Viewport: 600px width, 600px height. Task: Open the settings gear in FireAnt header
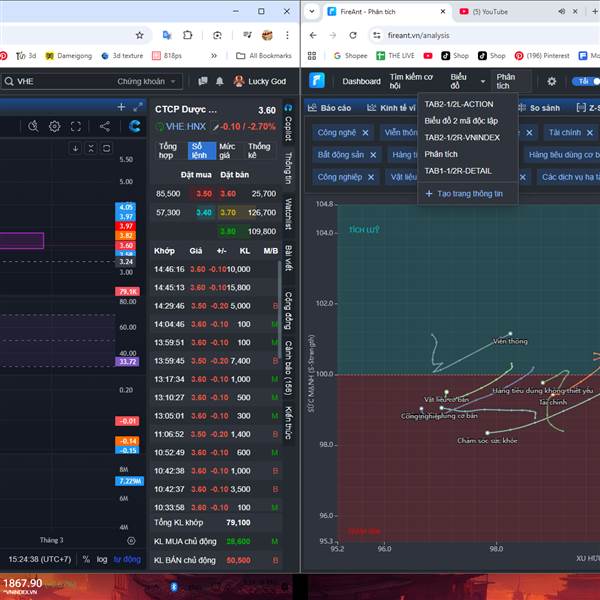click(551, 81)
